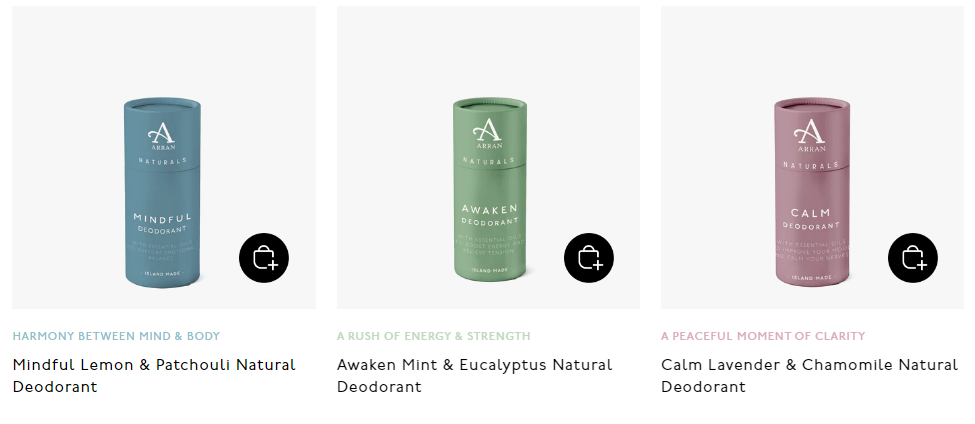Add Calm deodorant to the shopping bag
Screen dimensions: 975x424
pyautogui.click(x=913, y=258)
